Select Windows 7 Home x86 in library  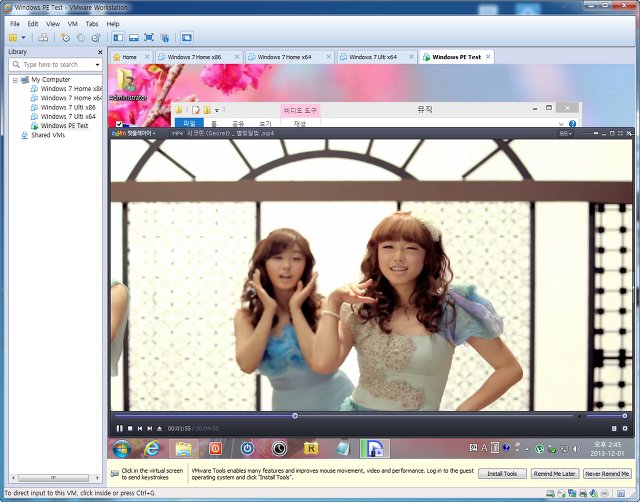point(71,89)
